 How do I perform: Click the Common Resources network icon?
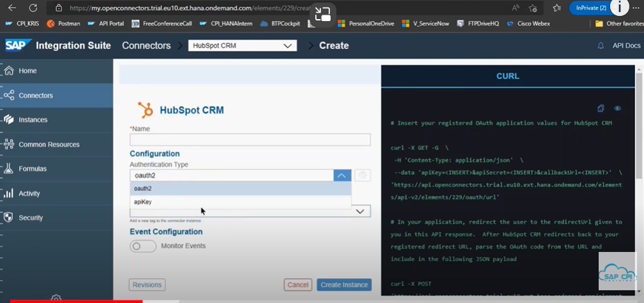click(9, 144)
